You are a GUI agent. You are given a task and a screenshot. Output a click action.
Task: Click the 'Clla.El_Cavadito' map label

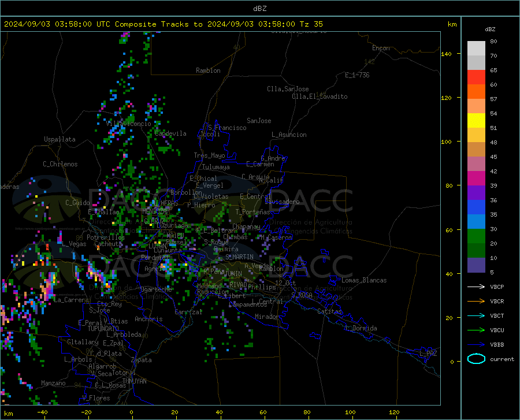320,96
